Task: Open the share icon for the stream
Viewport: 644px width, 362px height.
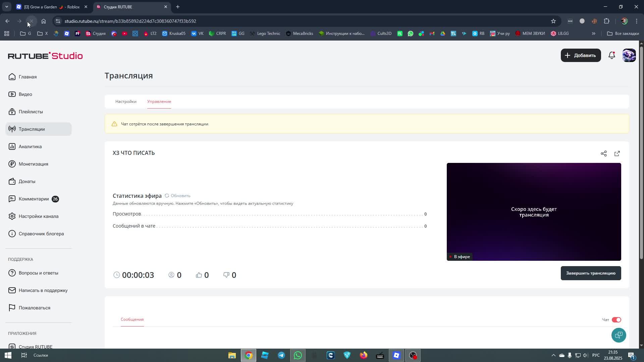Action: [604, 154]
